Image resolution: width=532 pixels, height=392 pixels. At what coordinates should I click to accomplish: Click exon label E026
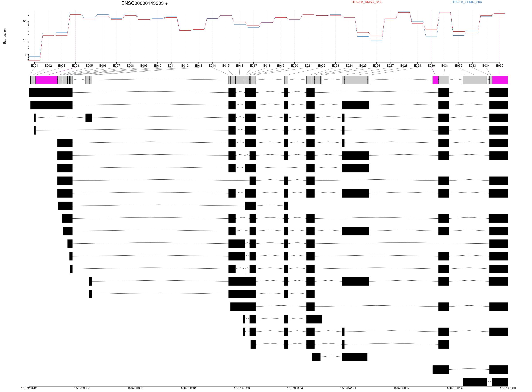376,66
